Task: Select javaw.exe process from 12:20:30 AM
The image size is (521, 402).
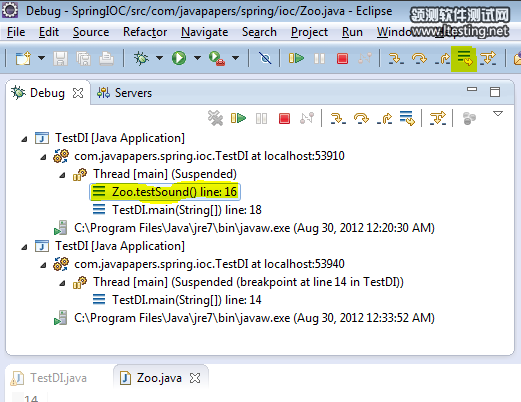Action: click(244, 228)
